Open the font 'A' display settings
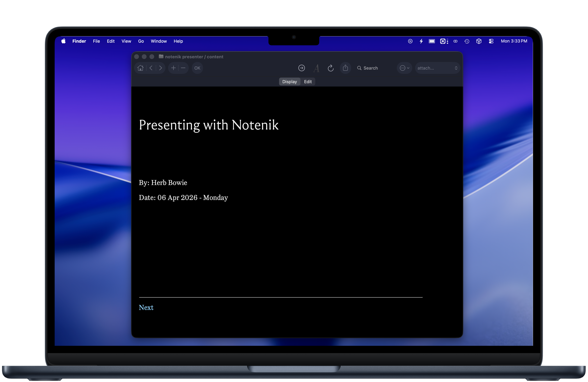The width and height of the screenshot is (588, 382). (316, 68)
